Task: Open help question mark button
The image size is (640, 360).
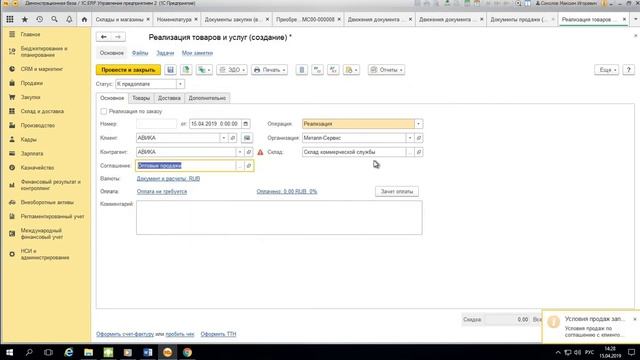Action: point(629,70)
